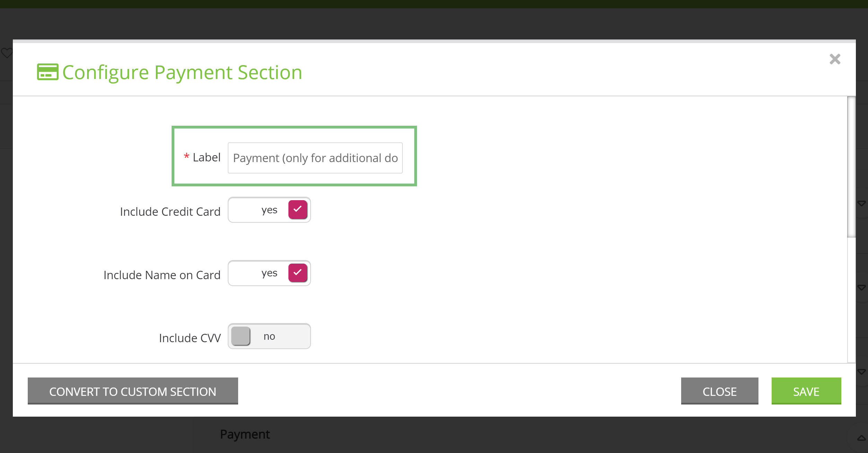Screen dimensions: 868x453
Task: Click the Payment heading behind the dialog
Action: [245, 434]
